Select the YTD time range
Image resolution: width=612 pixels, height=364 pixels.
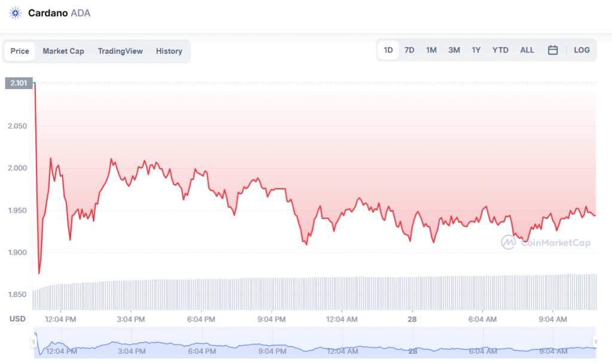[x=500, y=50]
